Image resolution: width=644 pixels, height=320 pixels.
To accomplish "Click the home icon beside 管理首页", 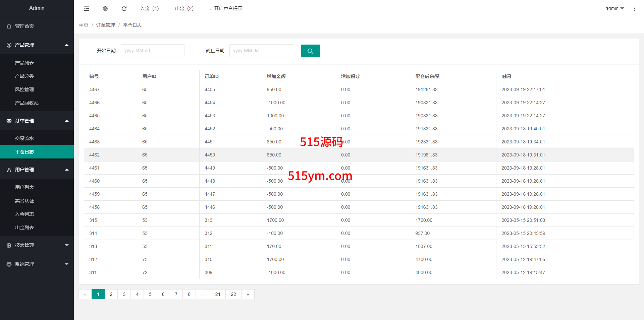I will coord(9,26).
